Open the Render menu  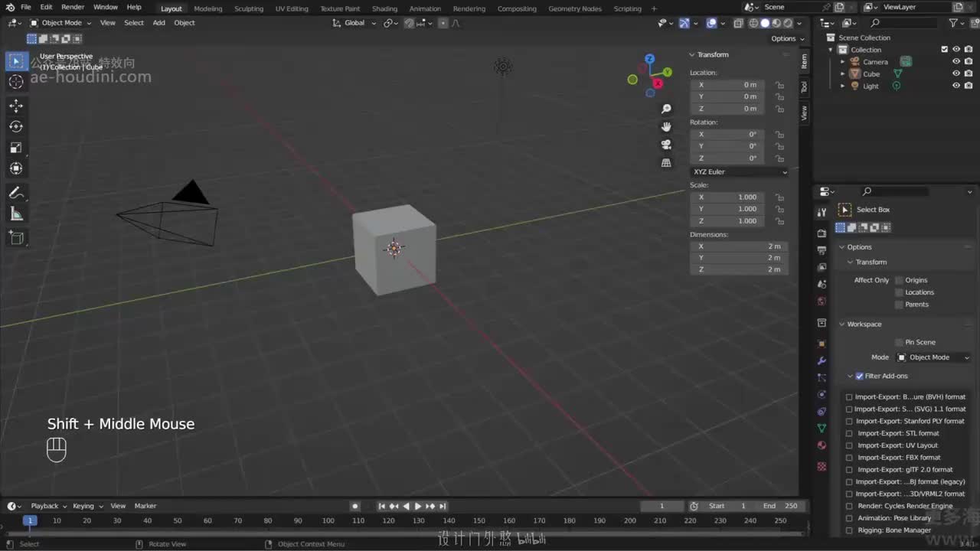click(73, 8)
